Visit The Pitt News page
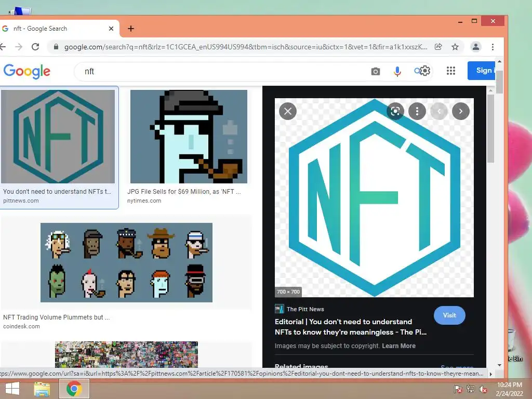The width and height of the screenshot is (532, 399). tap(449, 315)
